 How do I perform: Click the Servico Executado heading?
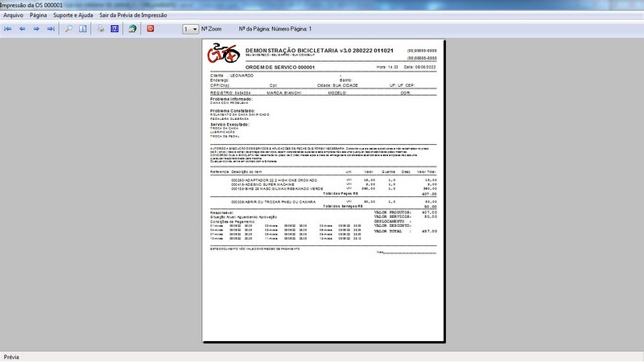(230, 125)
